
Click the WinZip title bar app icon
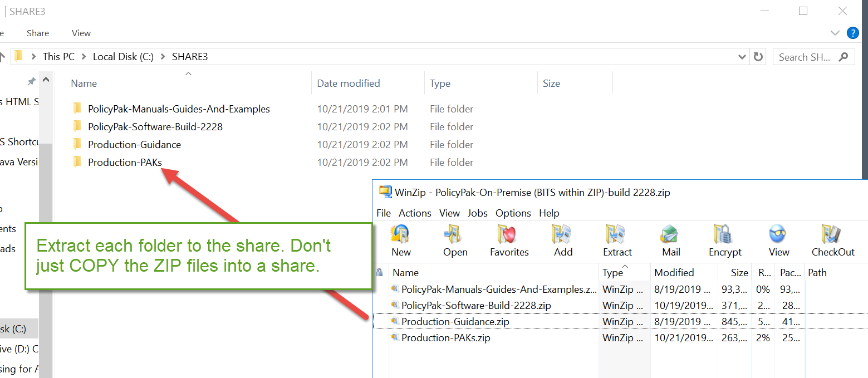(385, 192)
